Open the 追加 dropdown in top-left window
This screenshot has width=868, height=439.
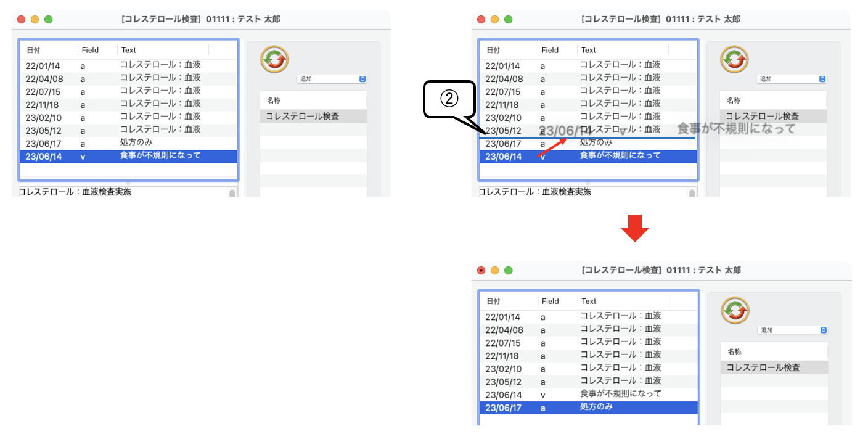[x=332, y=79]
